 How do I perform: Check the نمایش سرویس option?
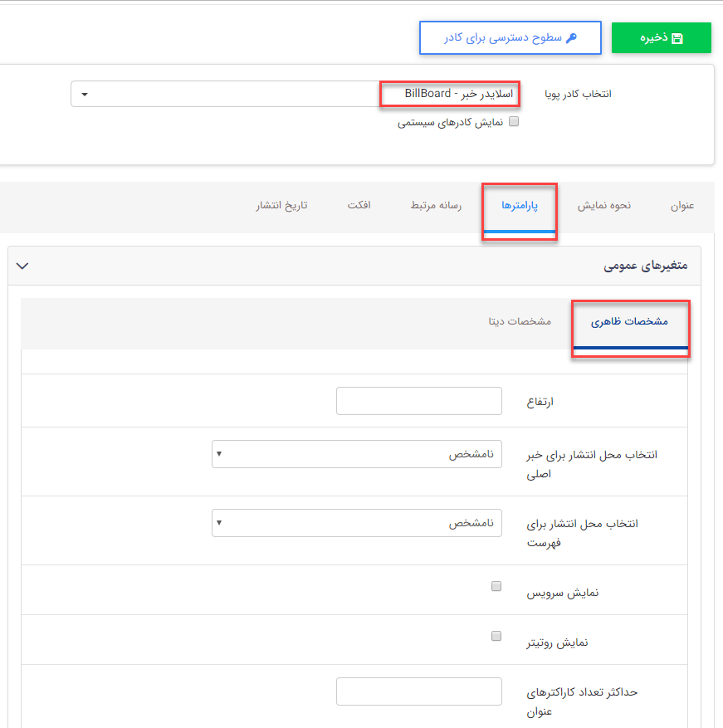(x=496, y=584)
